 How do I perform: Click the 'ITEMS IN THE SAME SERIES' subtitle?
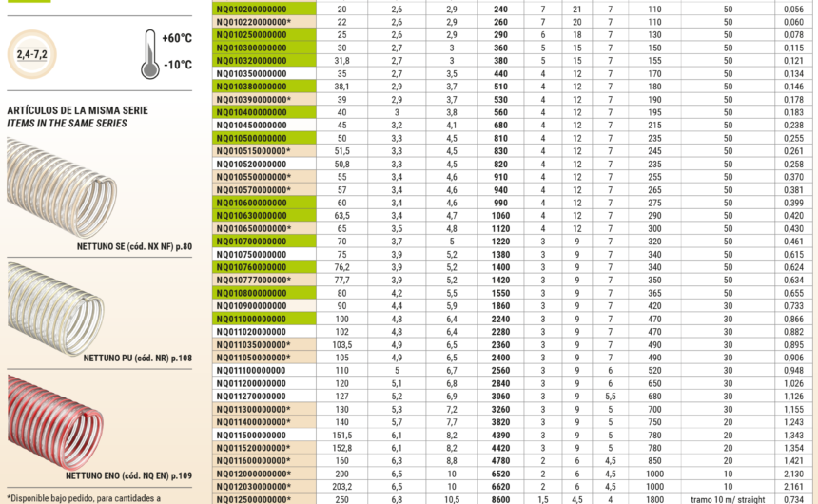[x=66, y=123]
